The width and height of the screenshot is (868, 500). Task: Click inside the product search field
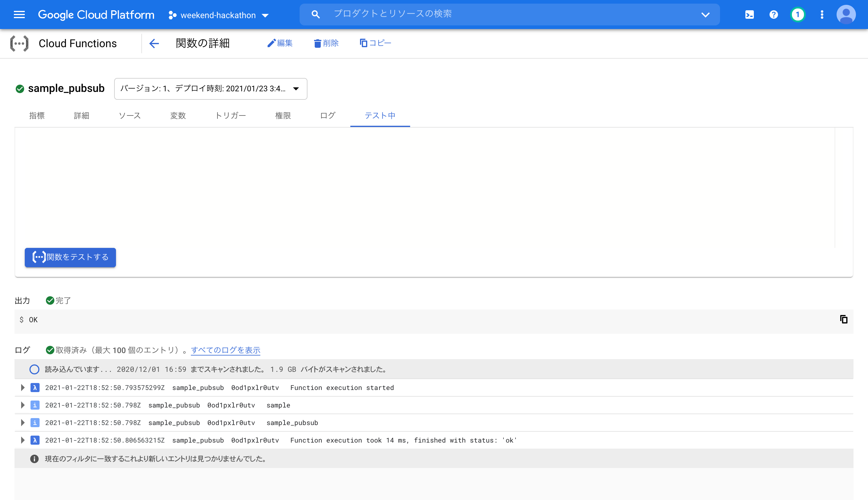(x=480, y=14)
